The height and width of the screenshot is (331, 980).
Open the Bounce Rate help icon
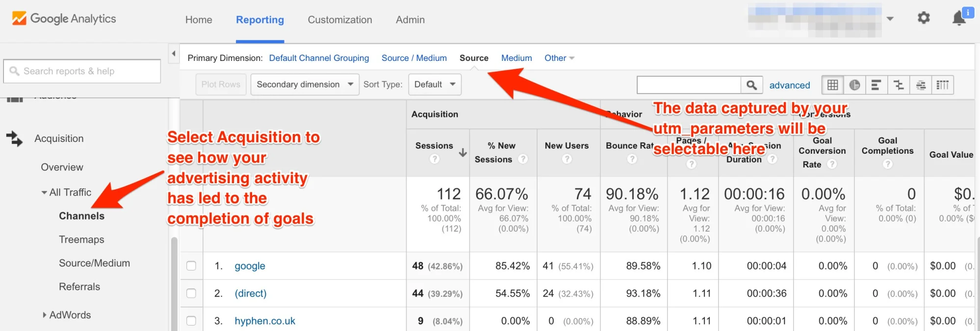coord(632,159)
